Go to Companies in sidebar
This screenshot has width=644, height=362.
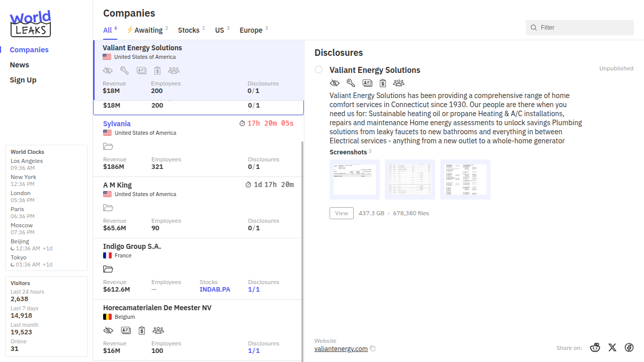tap(29, 50)
